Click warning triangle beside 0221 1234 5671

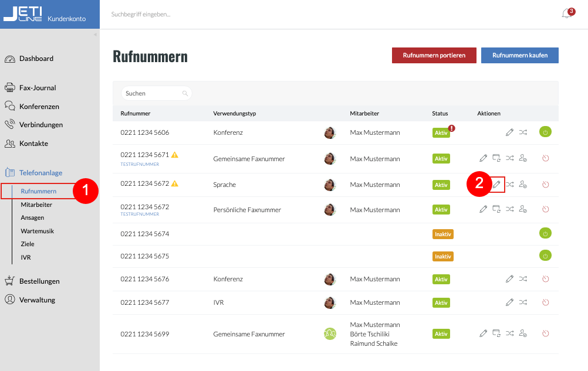(x=175, y=155)
